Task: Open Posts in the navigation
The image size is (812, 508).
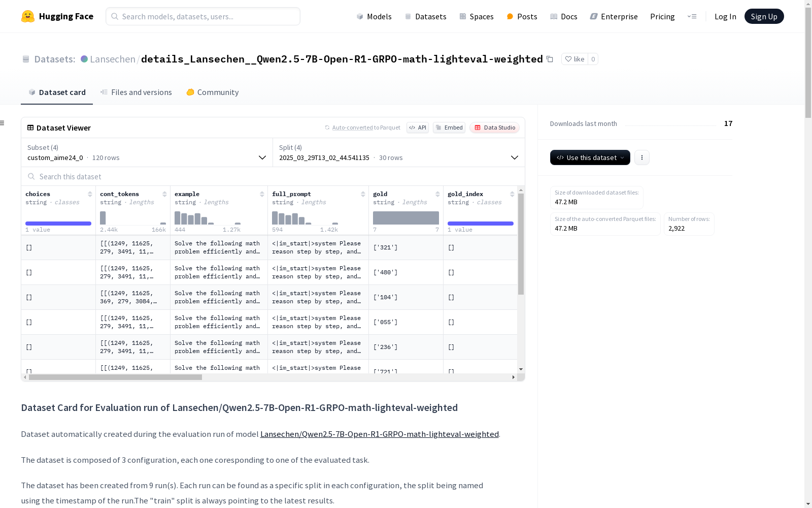Action: [522, 16]
